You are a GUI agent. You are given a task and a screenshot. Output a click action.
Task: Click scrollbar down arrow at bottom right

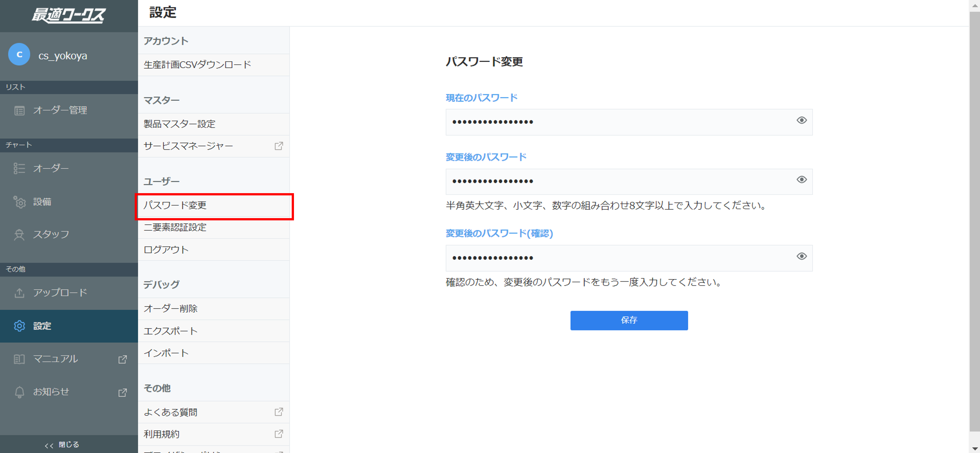click(x=975, y=449)
